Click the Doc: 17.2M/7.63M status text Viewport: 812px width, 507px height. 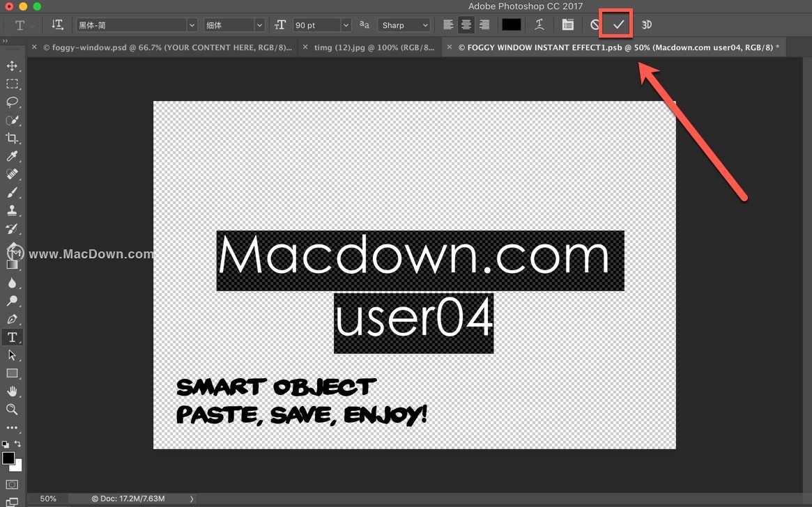(x=128, y=499)
